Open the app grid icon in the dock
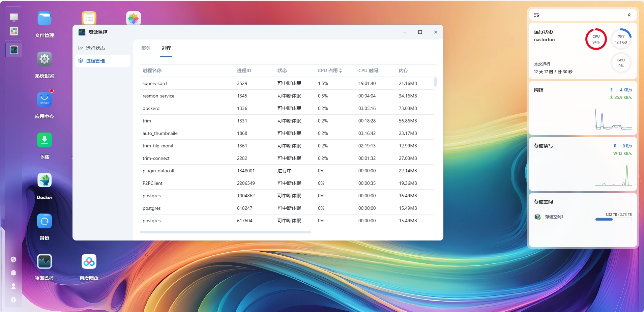This screenshot has height=312, width=644. pos(14,31)
